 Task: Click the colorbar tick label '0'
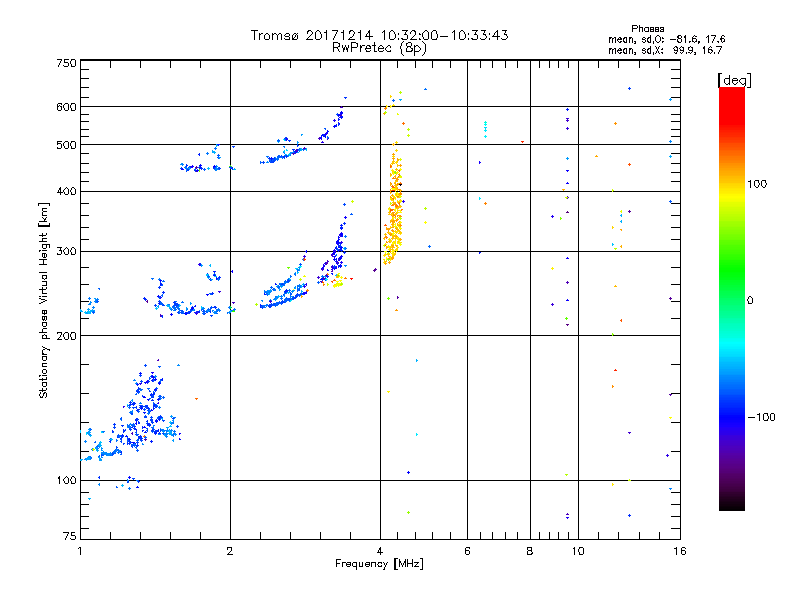[x=750, y=301]
